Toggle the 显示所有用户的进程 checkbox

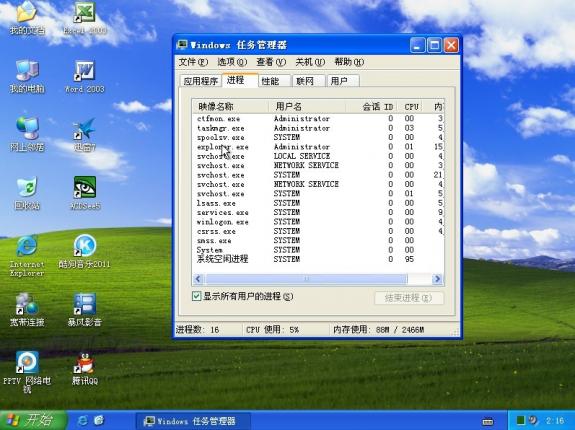197,296
